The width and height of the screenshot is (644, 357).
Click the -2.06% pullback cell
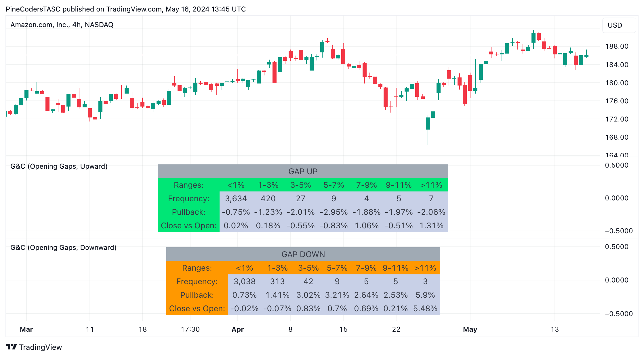pyautogui.click(x=431, y=212)
